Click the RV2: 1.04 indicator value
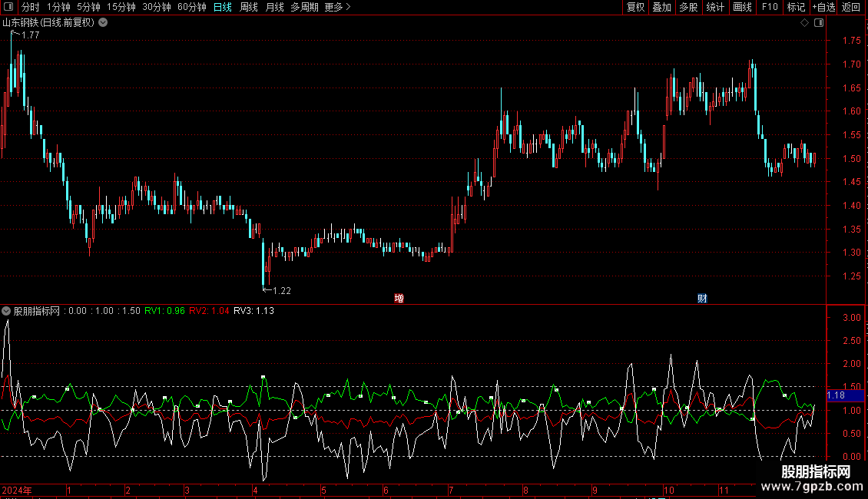868x499 pixels. click(209, 311)
